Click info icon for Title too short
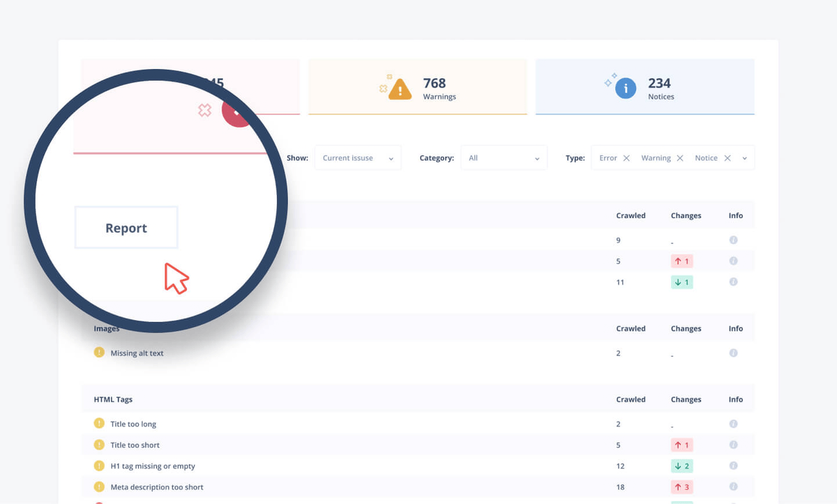This screenshot has height=504, width=837. point(733,445)
